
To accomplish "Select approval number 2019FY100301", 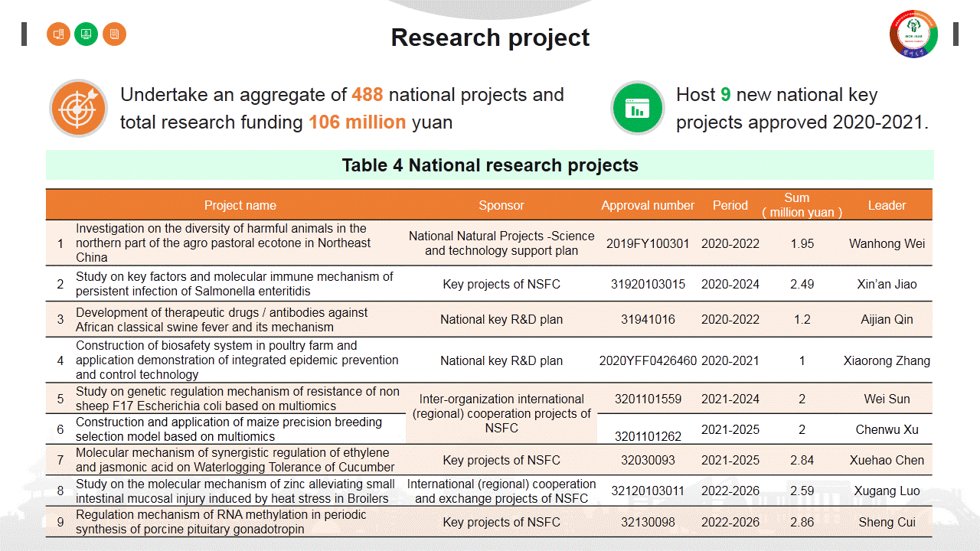I will (648, 243).
